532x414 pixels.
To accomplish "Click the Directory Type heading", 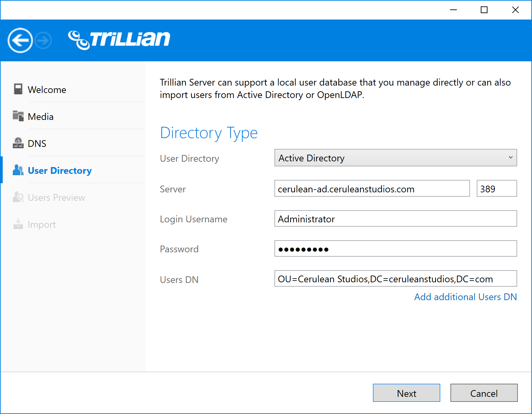I will click(x=209, y=133).
